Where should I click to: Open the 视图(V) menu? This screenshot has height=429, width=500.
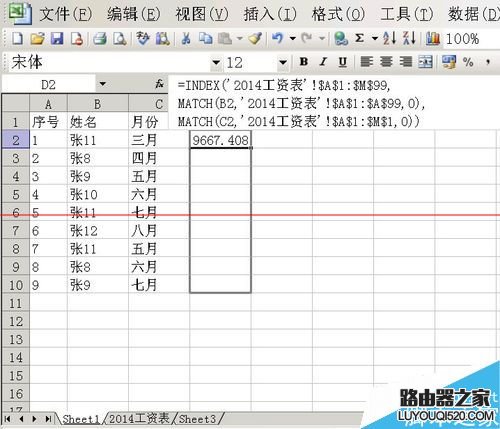pyautogui.click(x=202, y=14)
